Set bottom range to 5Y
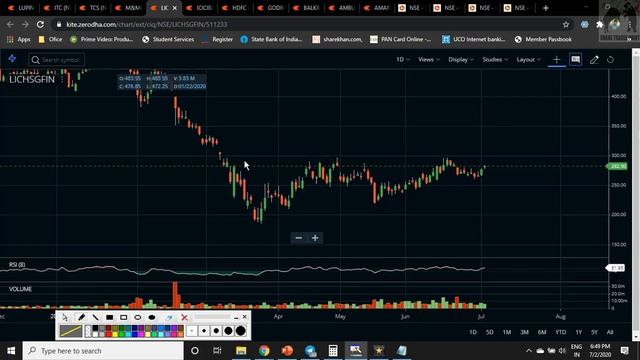The image size is (640, 360). [x=594, y=332]
